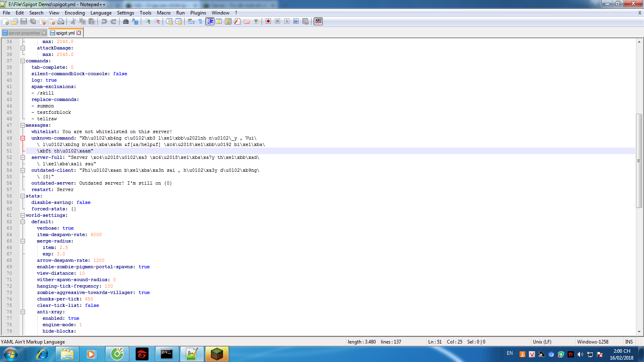Click the Zoom Out magnifier icon
Screen dimensions: 644x362
point(157,21)
